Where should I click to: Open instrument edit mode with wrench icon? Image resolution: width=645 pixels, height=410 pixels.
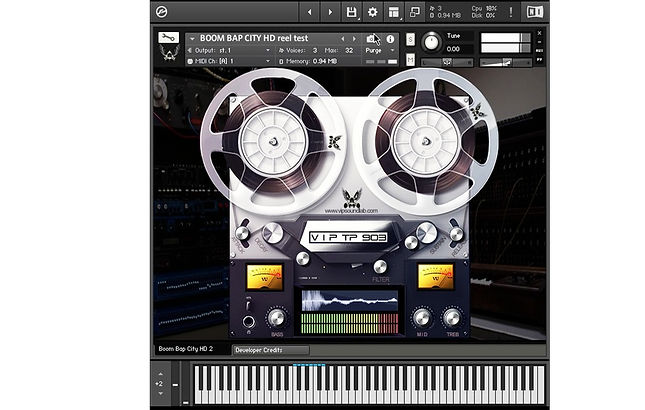(169, 37)
